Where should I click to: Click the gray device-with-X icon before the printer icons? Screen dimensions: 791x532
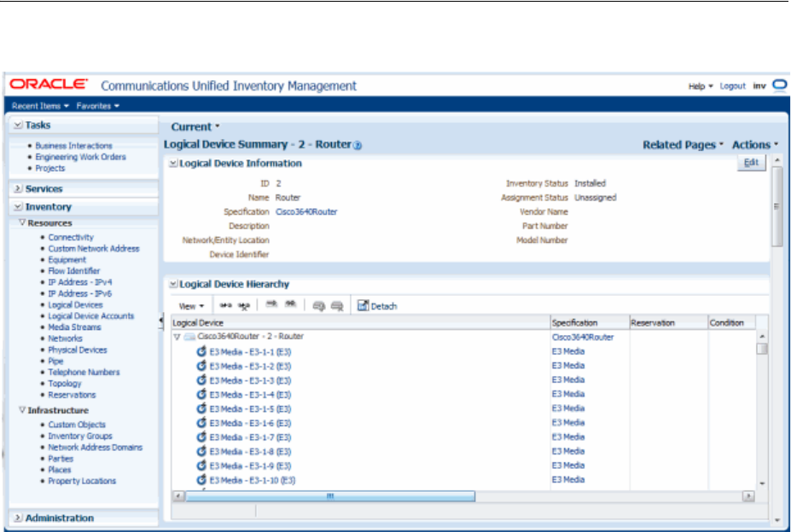pos(291,304)
